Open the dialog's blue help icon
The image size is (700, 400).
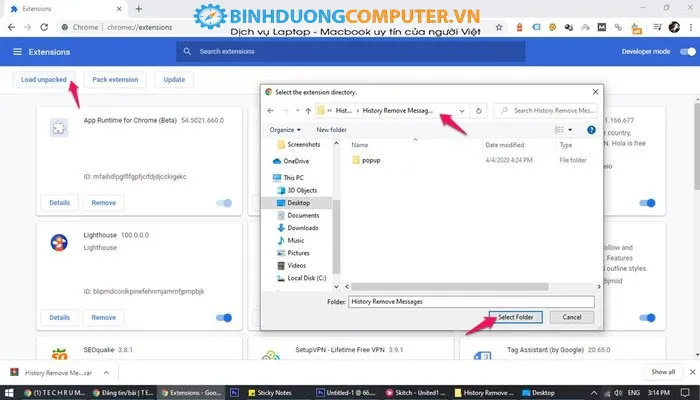pyautogui.click(x=592, y=130)
